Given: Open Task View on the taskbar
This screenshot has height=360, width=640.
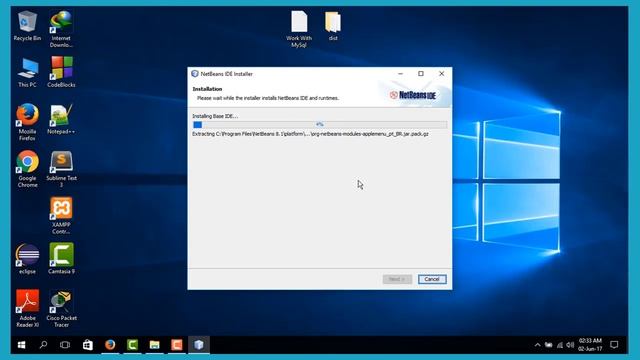Looking at the screenshot, I should (65, 345).
